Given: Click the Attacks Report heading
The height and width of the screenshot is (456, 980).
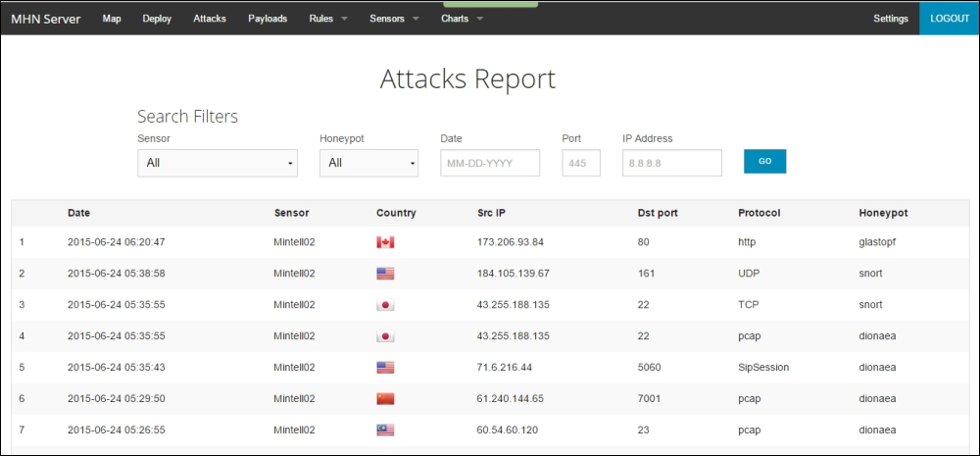Looking at the screenshot, I should (x=467, y=79).
